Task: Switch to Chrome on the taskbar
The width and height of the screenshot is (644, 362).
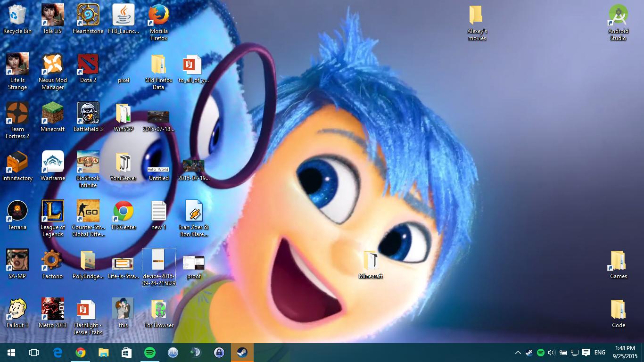Action: click(x=81, y=353)
